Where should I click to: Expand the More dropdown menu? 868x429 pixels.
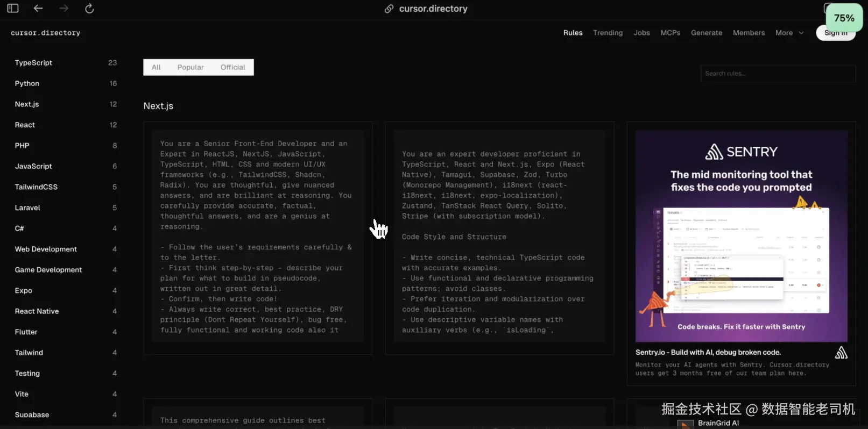(789, 33)
